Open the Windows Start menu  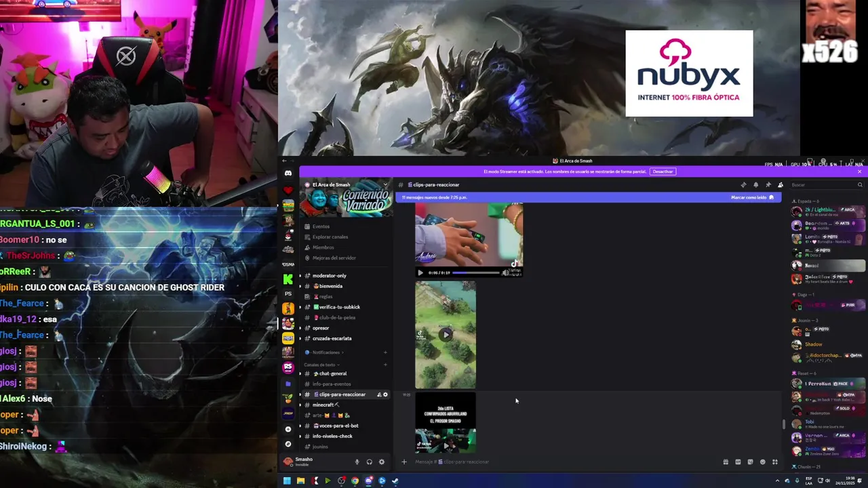[x=287, y=481]
